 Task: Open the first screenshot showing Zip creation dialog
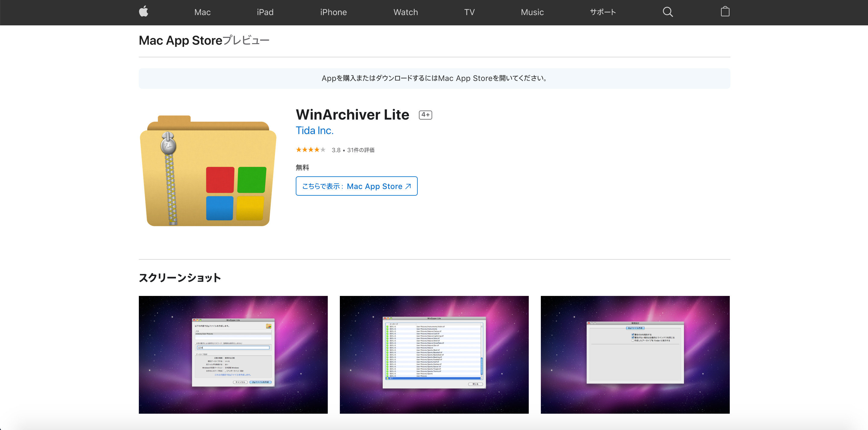(233, 355)
